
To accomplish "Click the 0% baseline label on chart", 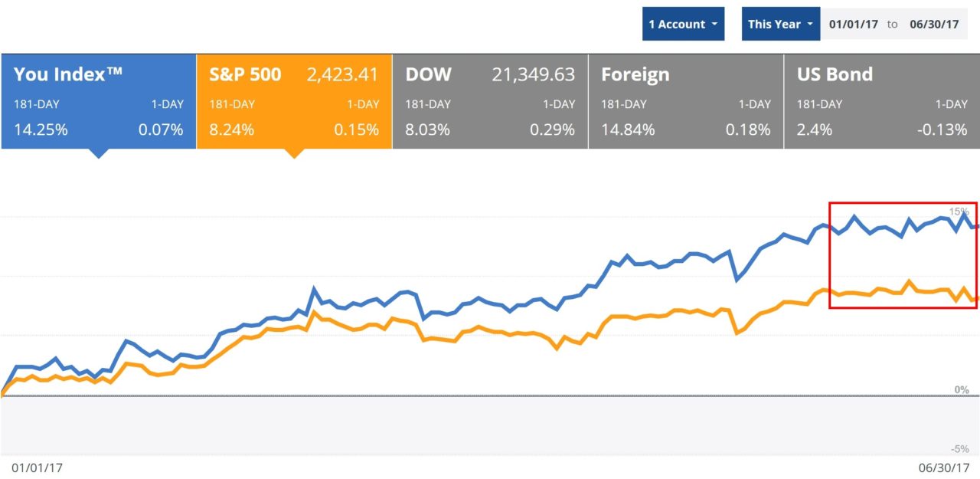I will 962,390.
